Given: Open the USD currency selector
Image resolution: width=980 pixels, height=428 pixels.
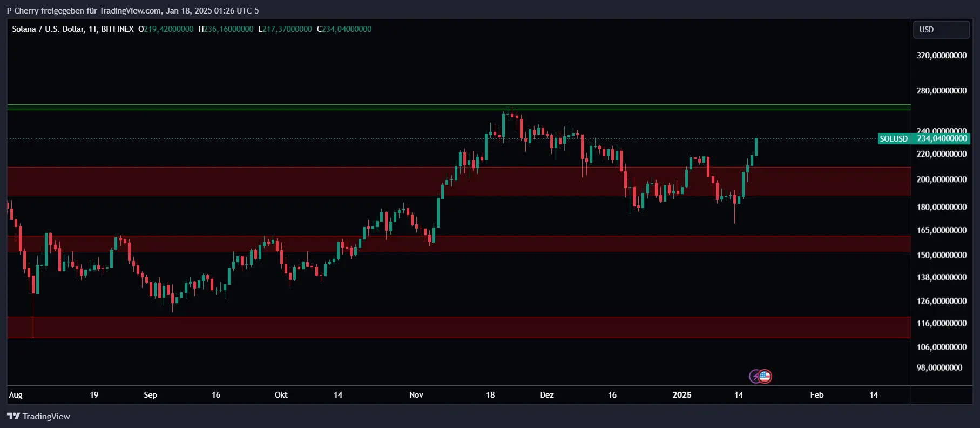Looking at the screenshot, I should pos(941,30).
